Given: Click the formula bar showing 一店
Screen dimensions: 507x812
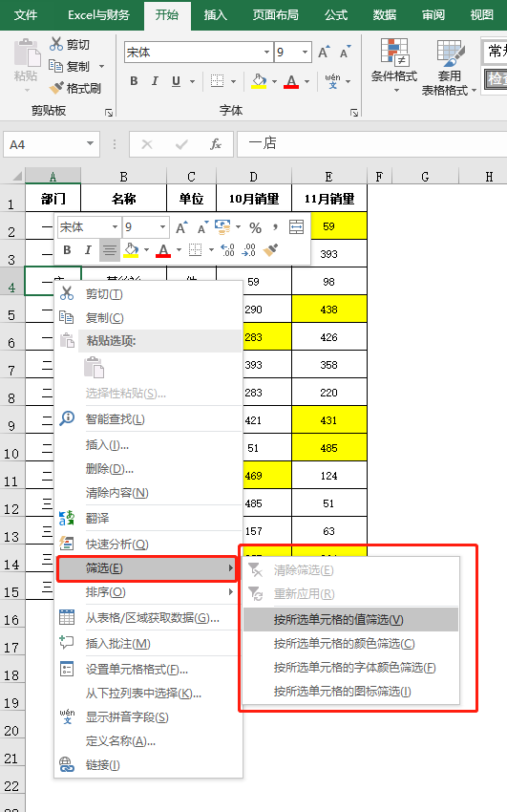Looking at the screenshot, I should coord(371,143).
